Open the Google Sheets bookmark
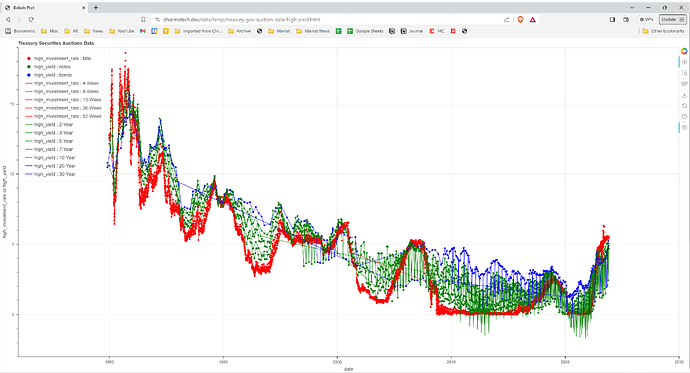690x373 pixels. point(365,31)
